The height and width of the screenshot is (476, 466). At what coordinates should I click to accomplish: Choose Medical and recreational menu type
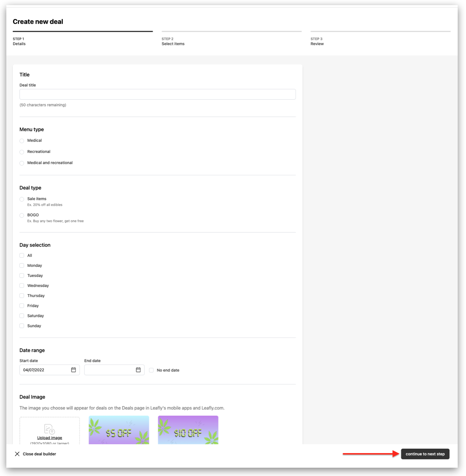[x=22, y=163]
